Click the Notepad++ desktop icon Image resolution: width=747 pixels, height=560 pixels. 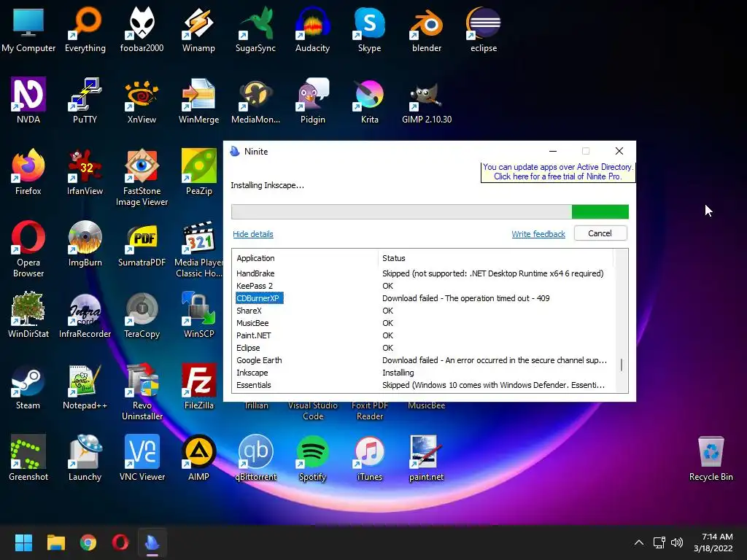[x=85, y=386]
